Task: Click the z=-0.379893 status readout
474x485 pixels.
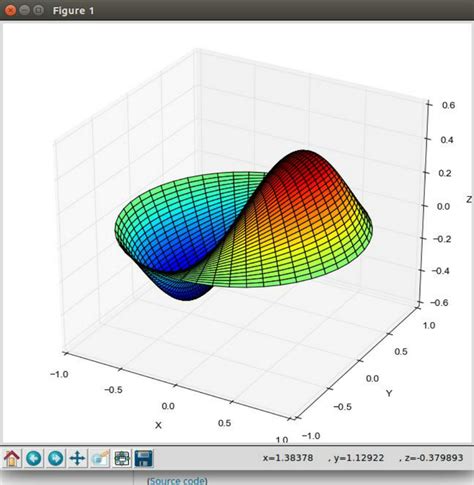Action: [434, 458]
